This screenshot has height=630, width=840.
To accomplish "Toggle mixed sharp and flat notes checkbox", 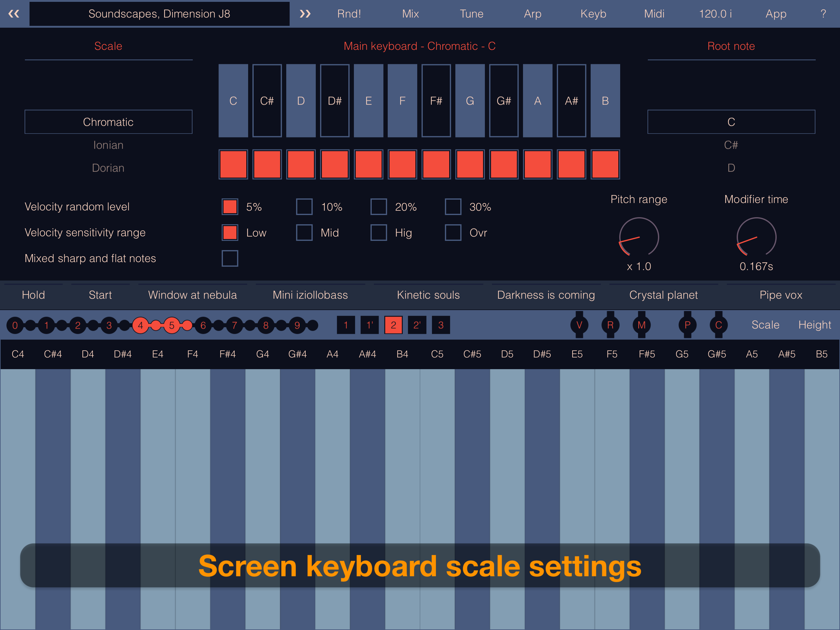I will pos(230,258).
